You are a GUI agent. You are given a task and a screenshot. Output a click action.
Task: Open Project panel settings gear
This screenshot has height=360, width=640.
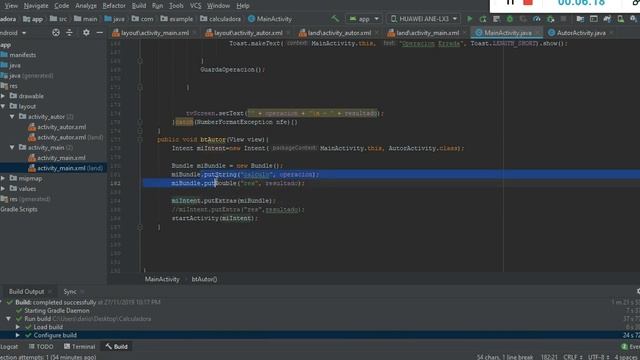pyautogui.click(x=86, y=32)
